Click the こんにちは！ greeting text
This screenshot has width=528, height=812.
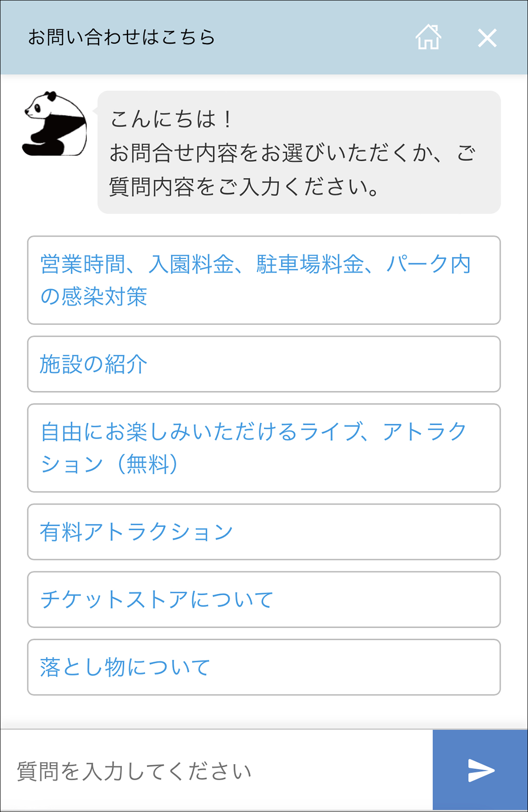coord(172,119)
